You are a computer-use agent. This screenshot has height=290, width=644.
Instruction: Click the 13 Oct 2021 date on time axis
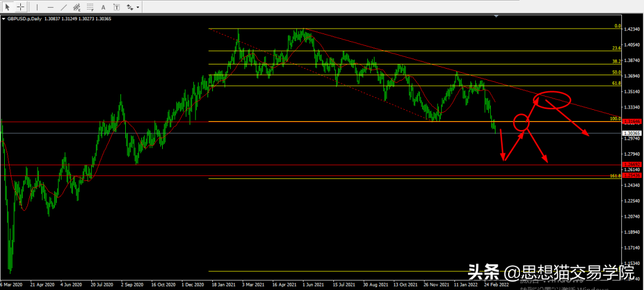pos(405,284)
